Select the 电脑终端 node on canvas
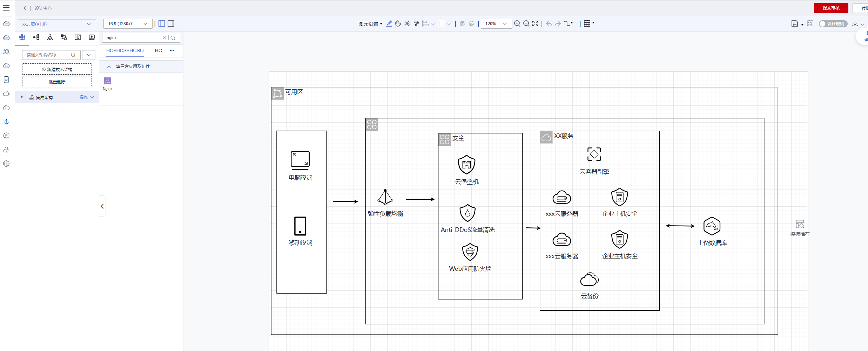This screenshot has width=868, height=351. 300,166
